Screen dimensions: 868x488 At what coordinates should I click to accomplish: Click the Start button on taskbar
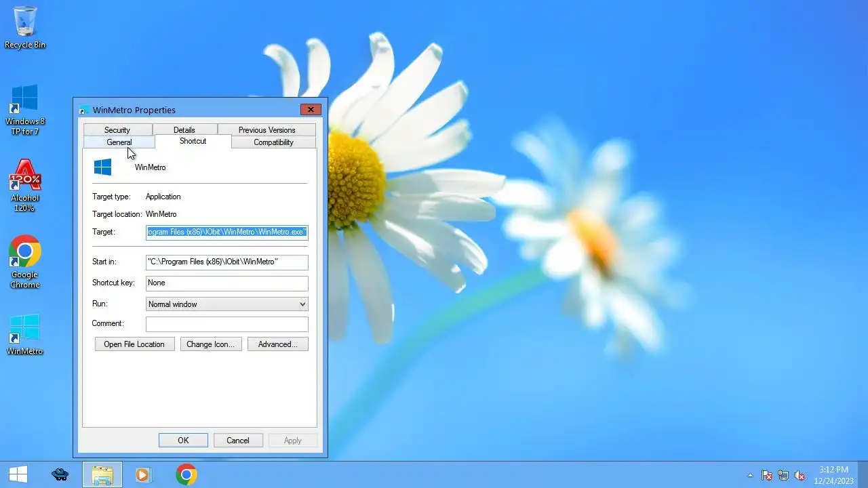click(x=18, y=474)
